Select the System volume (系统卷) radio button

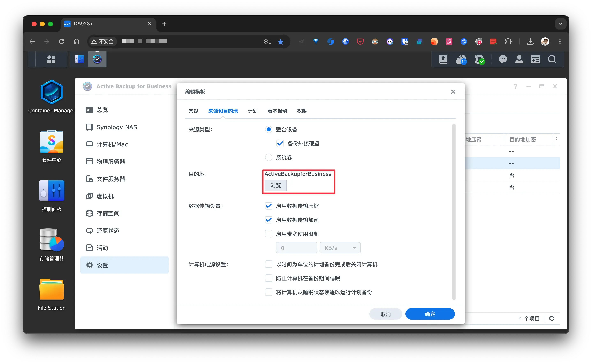pyautogui.click(x=268, y=157)
